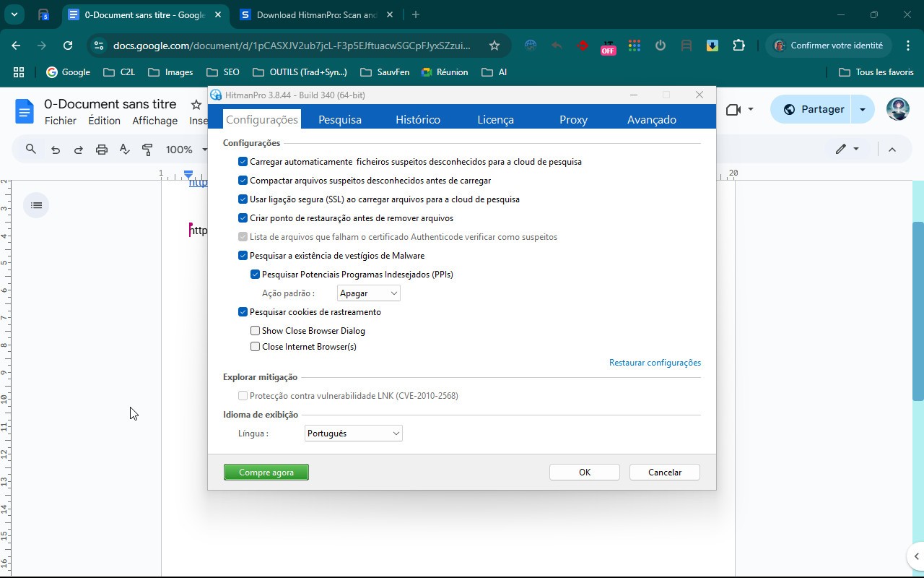The image size is (924, 578).
Task: Open the Chrome extensions puzzle icon
Action: click(x=738, y=46)
